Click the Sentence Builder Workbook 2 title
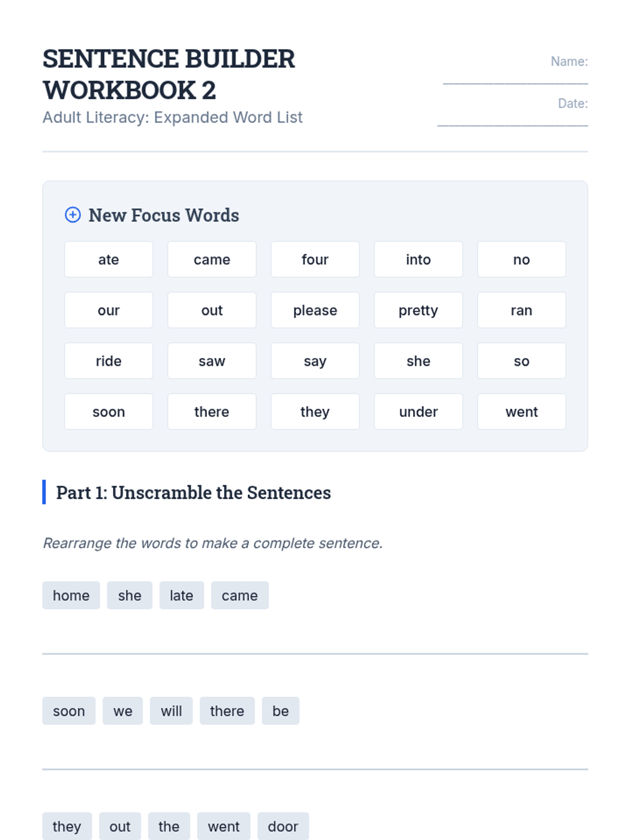630x840 pixels. tap(169, 74)
